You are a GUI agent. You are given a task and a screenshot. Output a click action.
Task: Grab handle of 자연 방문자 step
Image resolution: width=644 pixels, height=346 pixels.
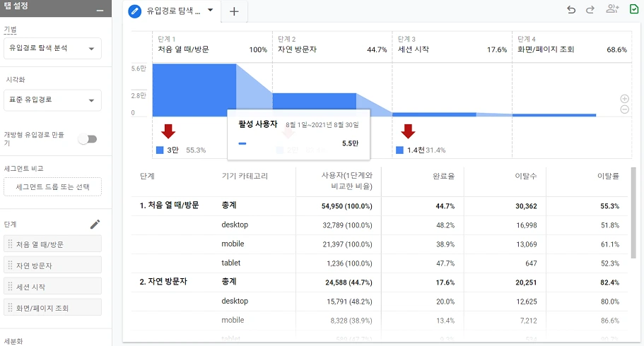[11, 266]
